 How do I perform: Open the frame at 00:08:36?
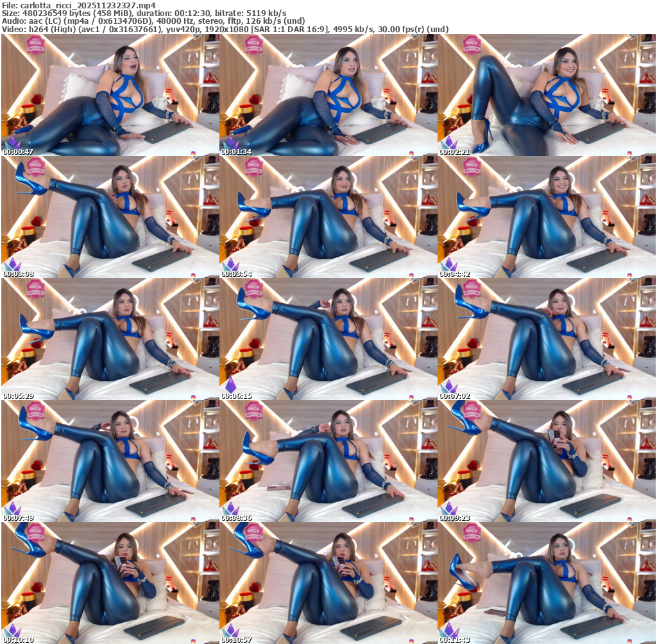click(328, 461)
